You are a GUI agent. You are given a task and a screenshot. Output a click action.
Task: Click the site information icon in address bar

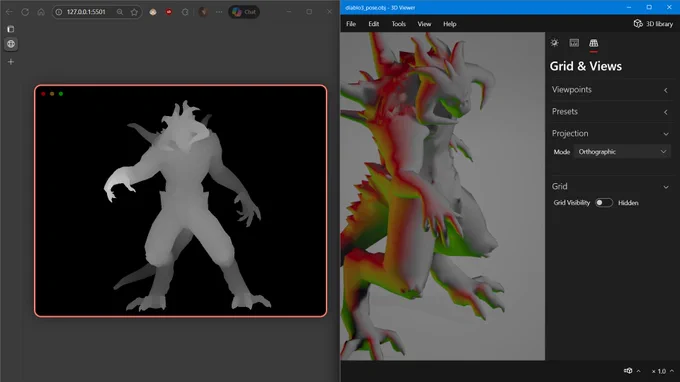point(59,12)
